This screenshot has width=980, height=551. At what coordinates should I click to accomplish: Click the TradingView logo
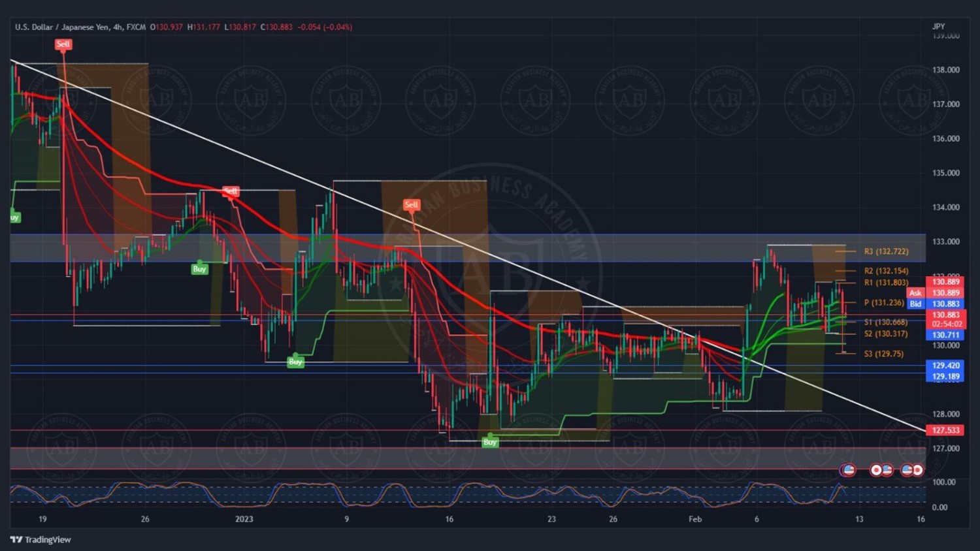point(41,540)
